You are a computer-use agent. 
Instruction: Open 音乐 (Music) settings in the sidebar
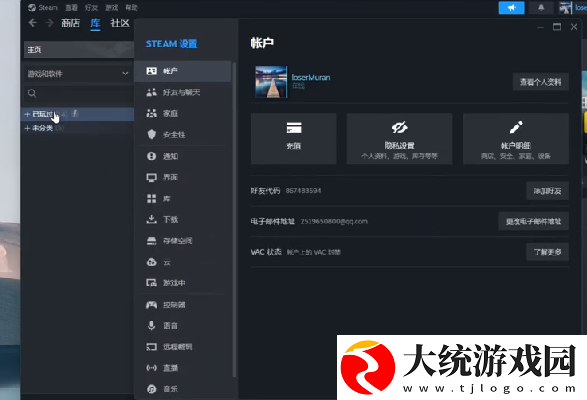click(x=183, y=389)
